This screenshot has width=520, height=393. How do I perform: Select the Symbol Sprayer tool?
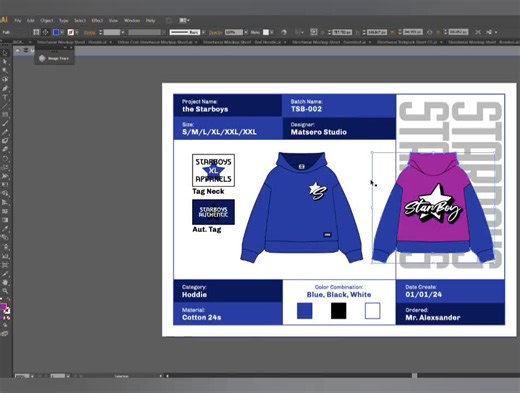5,247
